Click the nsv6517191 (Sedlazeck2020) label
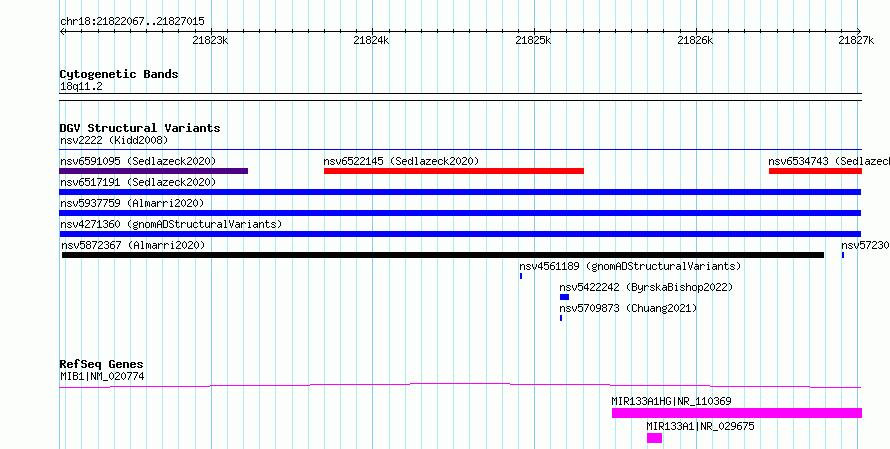The height and width of the screenshot is (449, 890). coord(138,182)
